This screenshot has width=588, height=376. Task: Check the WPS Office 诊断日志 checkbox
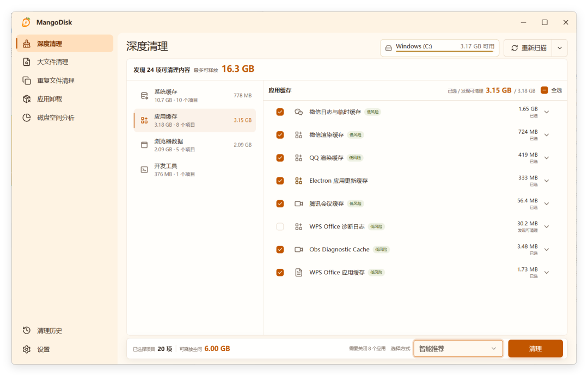pos(280,226)
